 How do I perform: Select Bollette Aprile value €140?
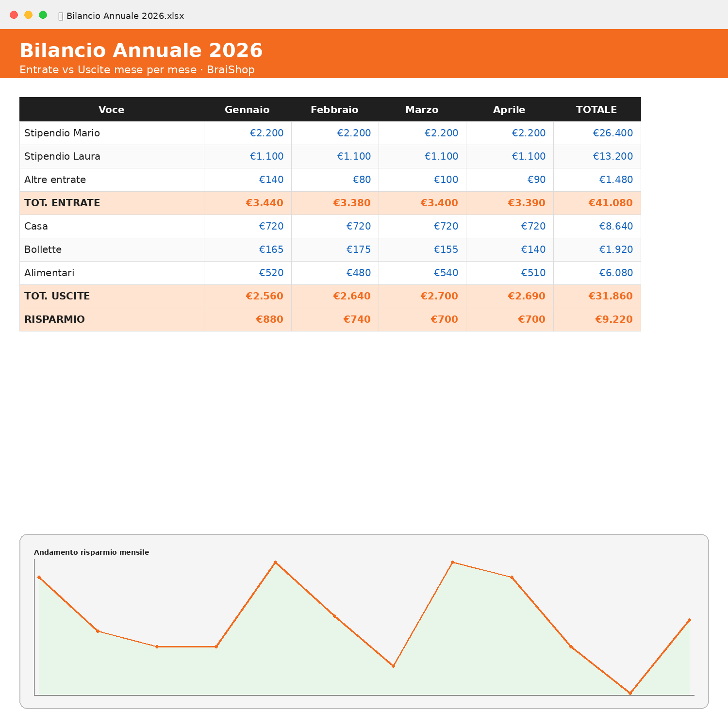pos(510,249)
